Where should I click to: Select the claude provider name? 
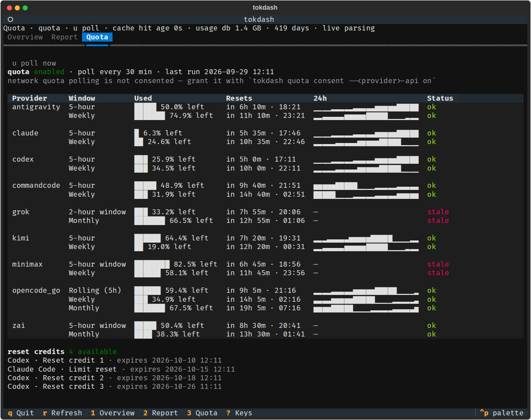[25, 133]
